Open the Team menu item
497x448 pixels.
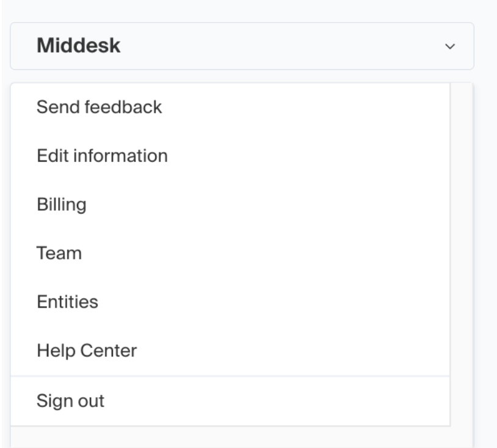pos(59,253)
